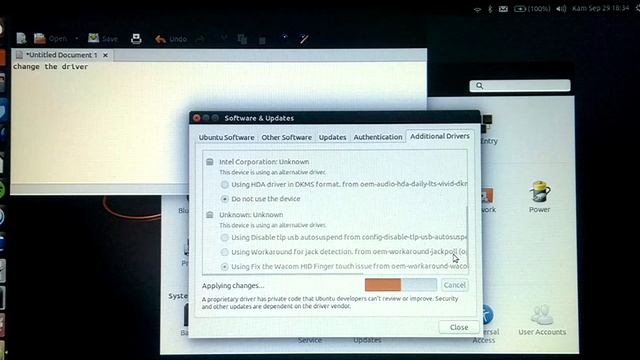This screenshot has height=360, width=640.
Task: Click the Applying changes progress bar
Action: point(401,285)
